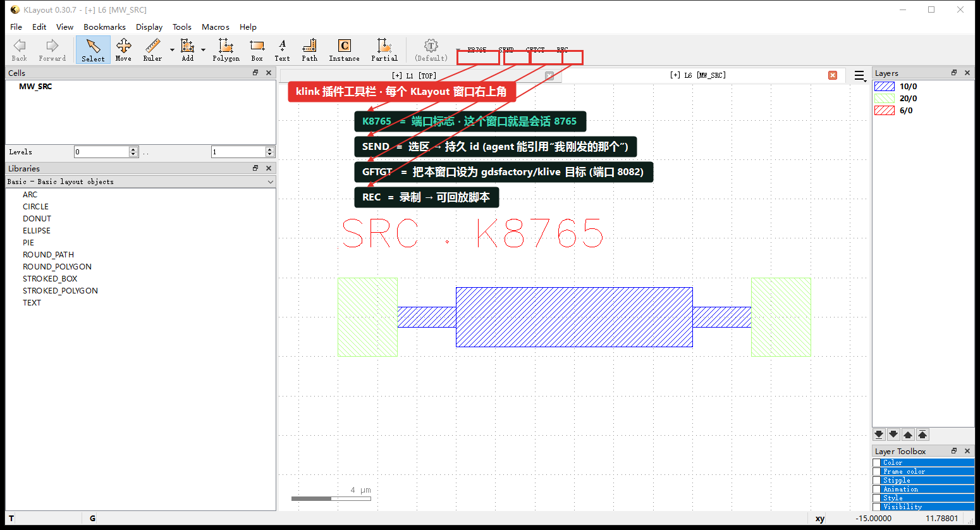Select the Box drawing tool

[x=257, y=50]
